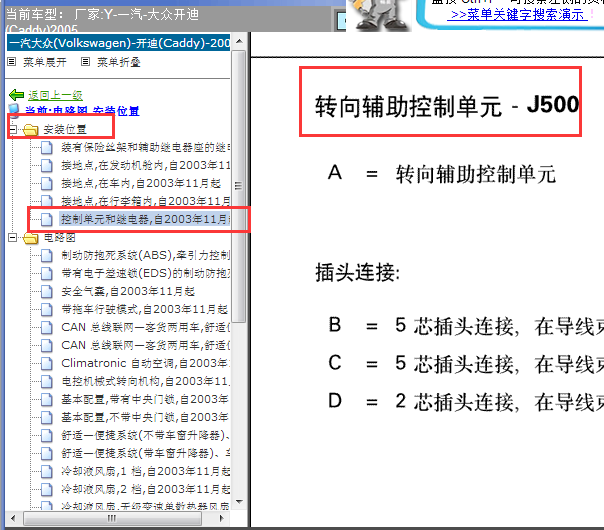This screenshot has height=530, width=604.
Task: Go back via 返回上一级 link
Action: (x=55, y=95)
